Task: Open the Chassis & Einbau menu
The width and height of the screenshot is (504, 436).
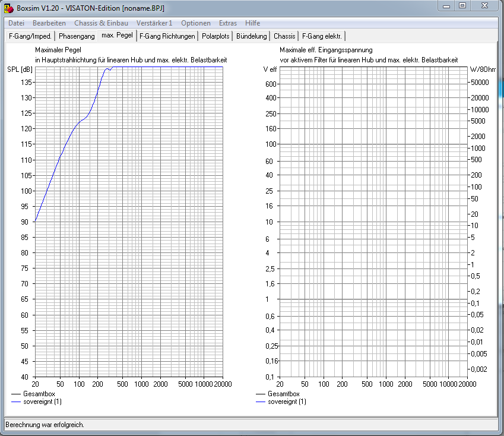Action: coord(101,23)
